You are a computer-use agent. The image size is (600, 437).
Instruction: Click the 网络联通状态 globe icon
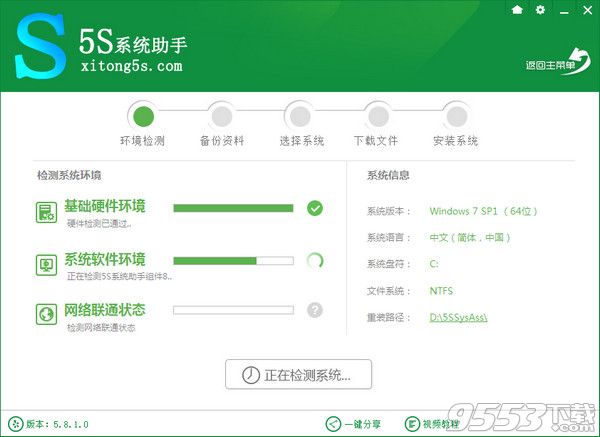click(46, 315)
